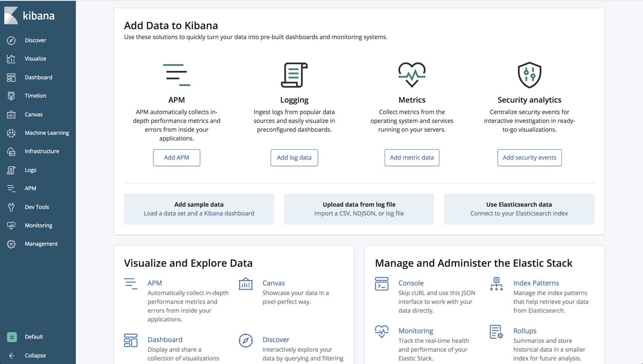Click the Security analytics shield icon
This screenshot has height=364, width=643.
(530, 75)
